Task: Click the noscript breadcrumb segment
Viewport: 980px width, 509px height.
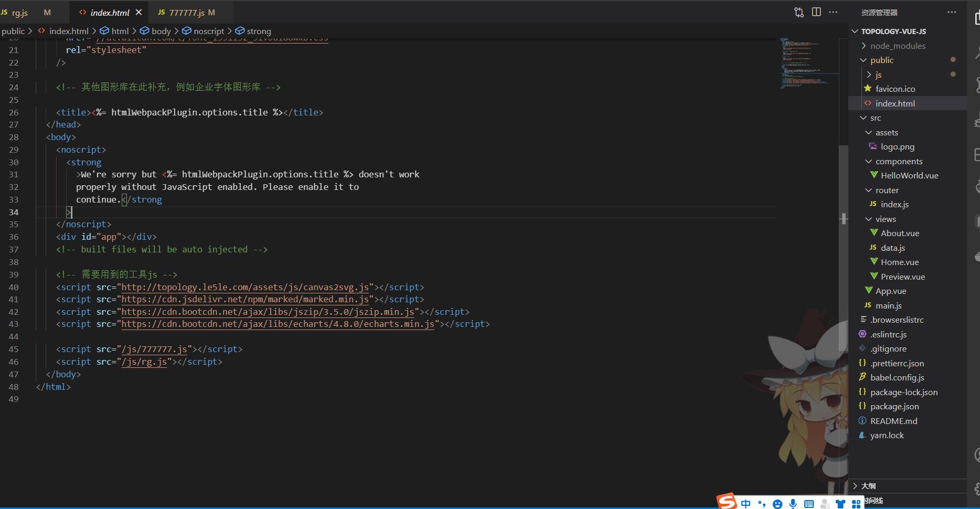Action: (209, 31)
